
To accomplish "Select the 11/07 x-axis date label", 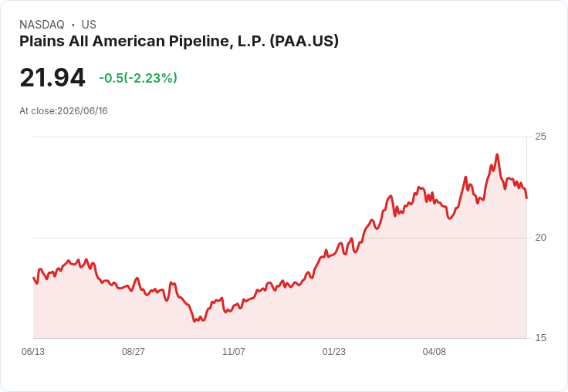I will 234,351.
